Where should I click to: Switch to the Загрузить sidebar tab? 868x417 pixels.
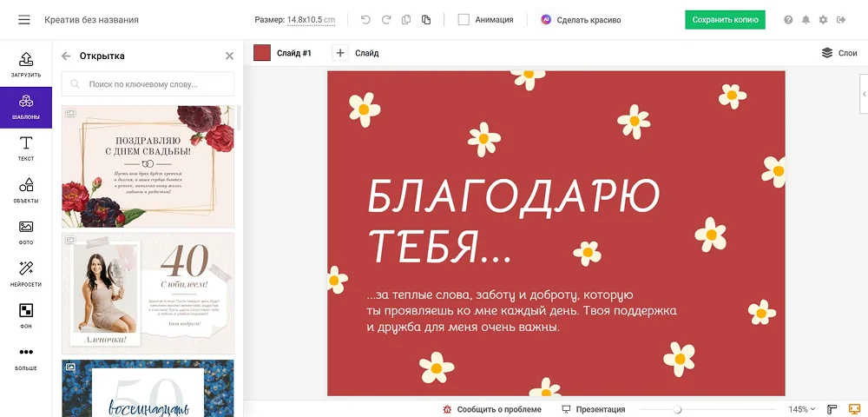[26, 65]
